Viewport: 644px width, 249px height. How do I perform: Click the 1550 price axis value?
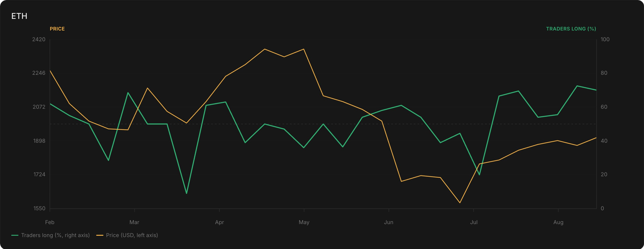(39, 208)
